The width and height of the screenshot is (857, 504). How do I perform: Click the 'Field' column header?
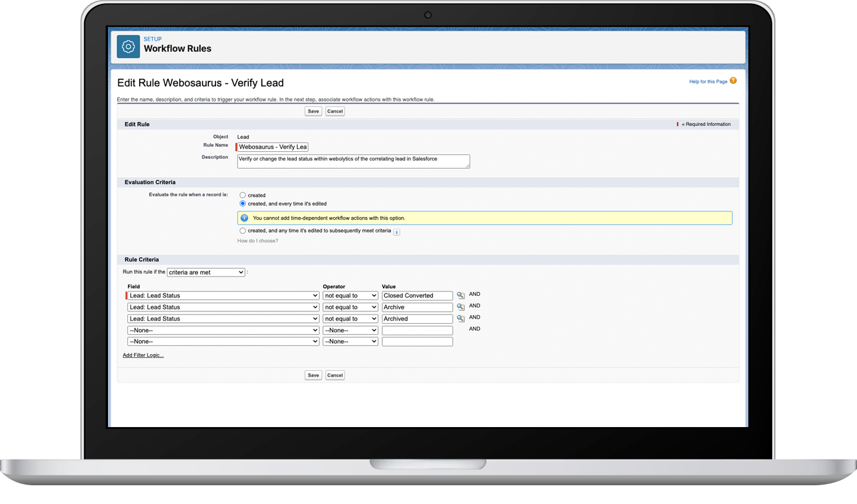134,286
